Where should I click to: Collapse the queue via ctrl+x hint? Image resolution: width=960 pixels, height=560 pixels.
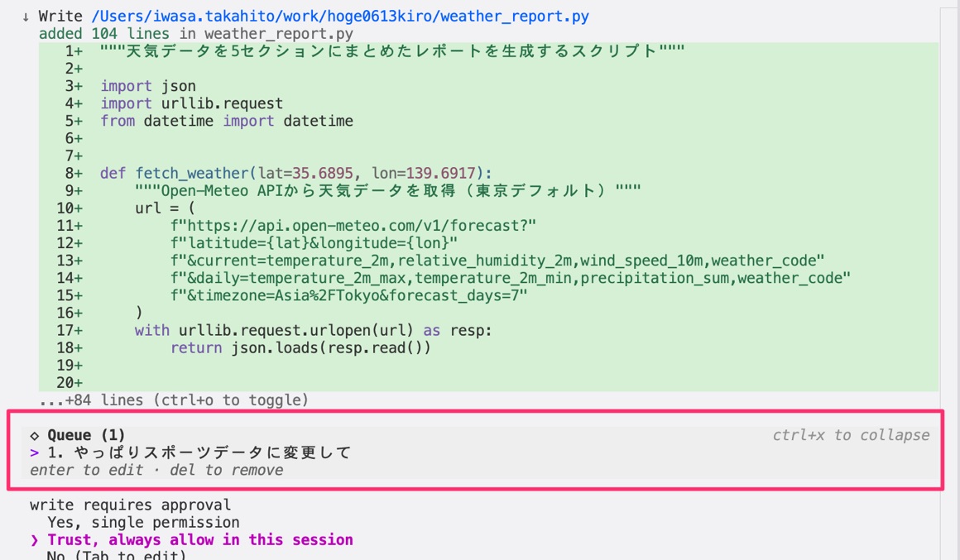coord(851,435)
